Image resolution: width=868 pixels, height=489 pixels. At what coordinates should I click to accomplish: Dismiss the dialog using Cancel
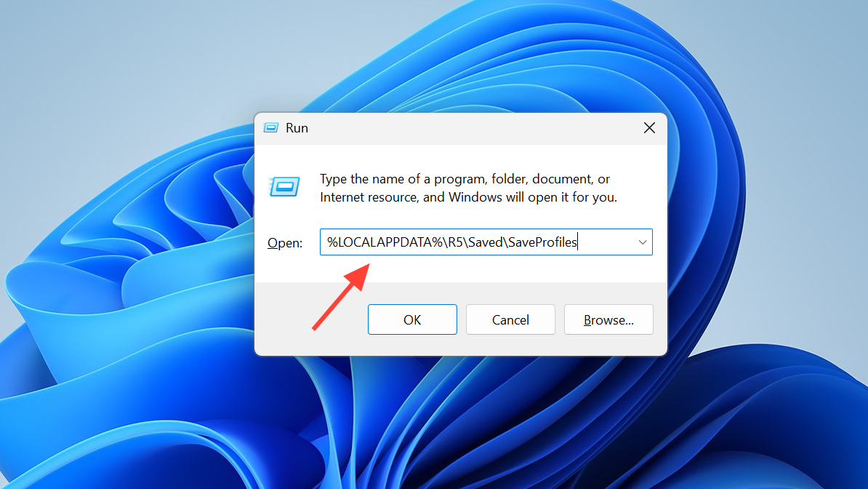point(510,319)
